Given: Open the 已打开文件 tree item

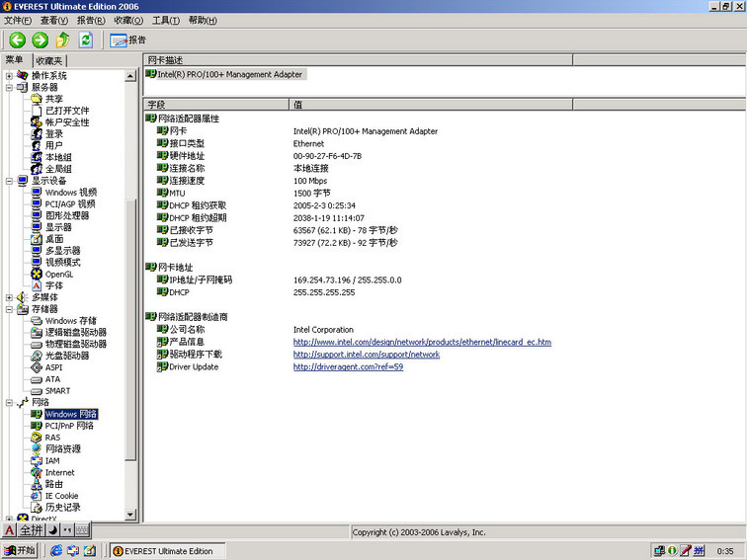Looking at the screenshot, I should point(67,111).
